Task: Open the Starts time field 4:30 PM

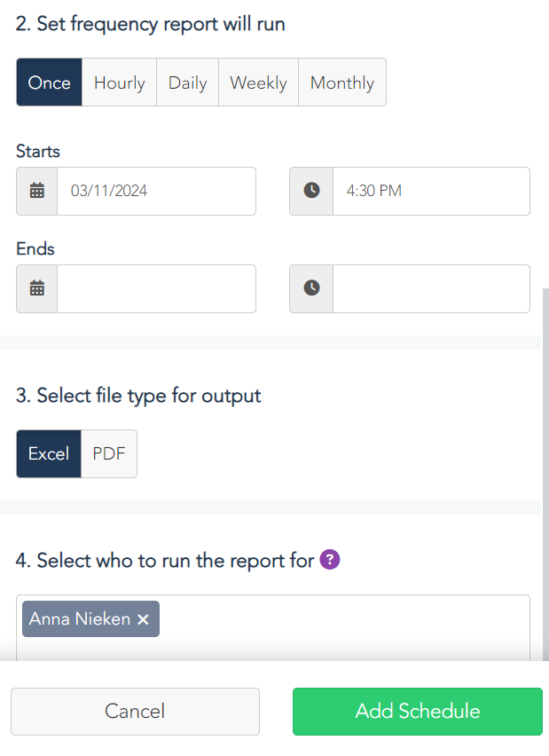Action: (431, 191)
